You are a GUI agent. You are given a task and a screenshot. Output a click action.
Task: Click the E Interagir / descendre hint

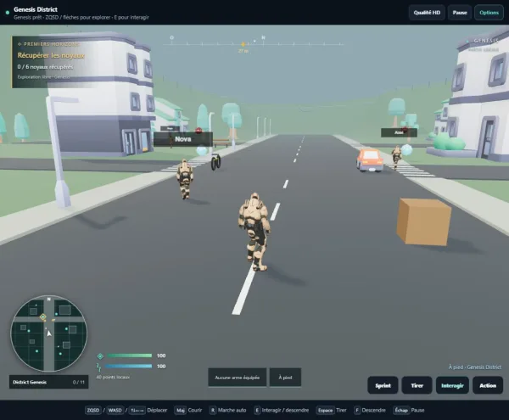coord(281,411)
